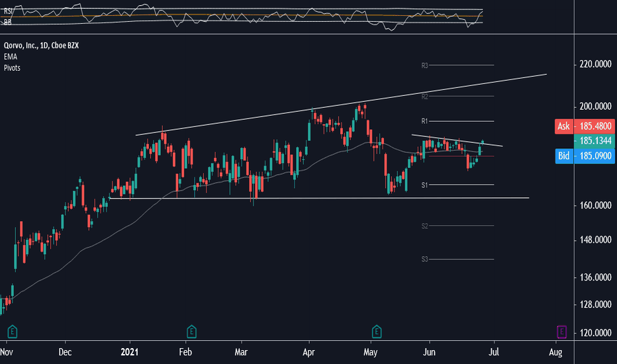The width and height of the screenshot is (617, 364).
Task: Click the Bid price tag 185.0900
Action: pyautogui.click(x=585, y=156)
